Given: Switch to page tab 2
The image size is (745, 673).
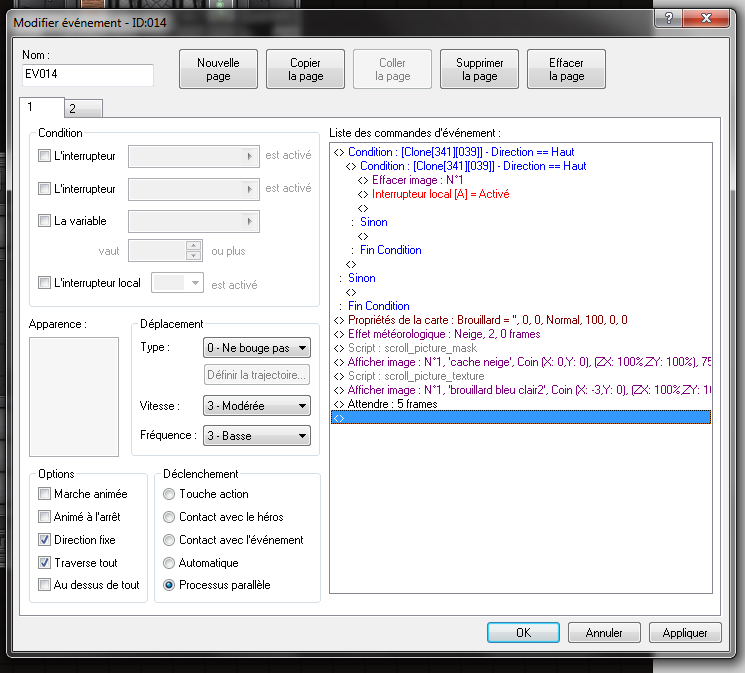Looking at the screenshot, I should [83, 109].
